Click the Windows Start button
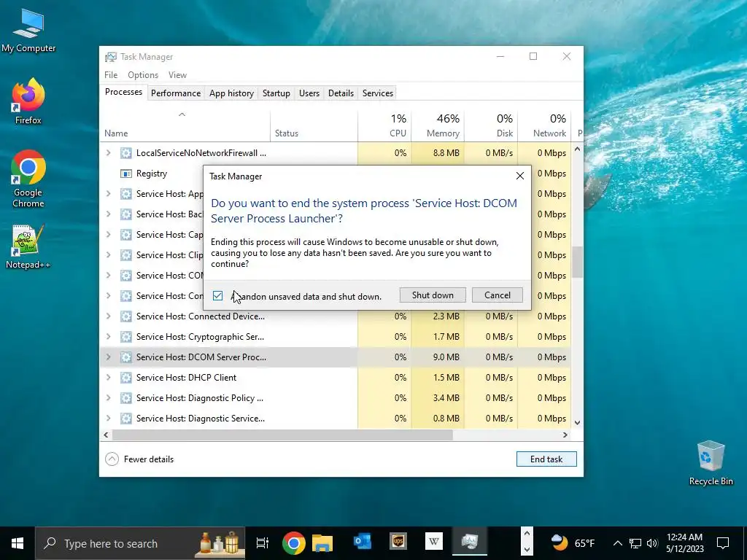Viewport: 747px width, 560px height. 18,543
